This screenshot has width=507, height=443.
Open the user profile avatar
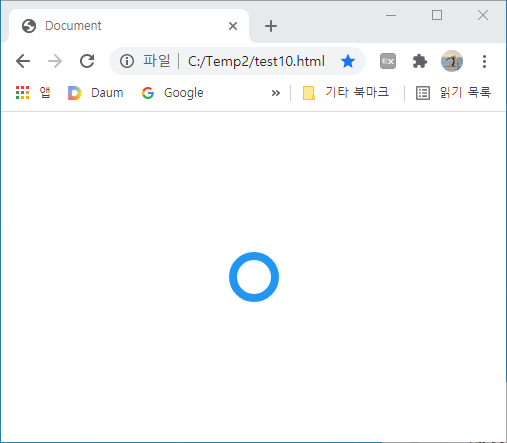[x=452, y=61]
